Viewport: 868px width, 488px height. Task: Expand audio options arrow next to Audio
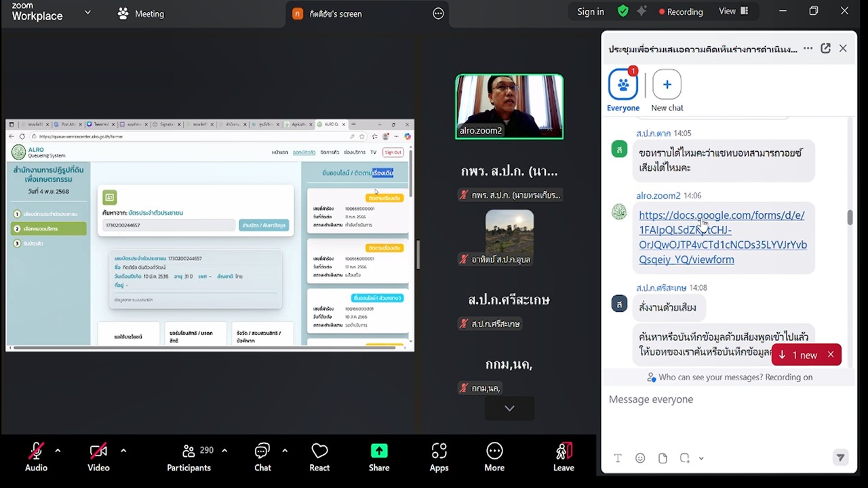(58, 450)
